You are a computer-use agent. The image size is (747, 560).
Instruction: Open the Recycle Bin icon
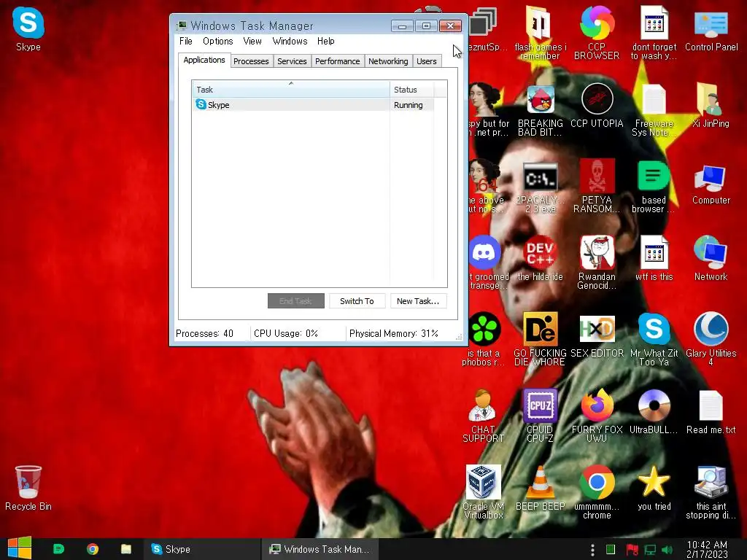pos(28,488)
